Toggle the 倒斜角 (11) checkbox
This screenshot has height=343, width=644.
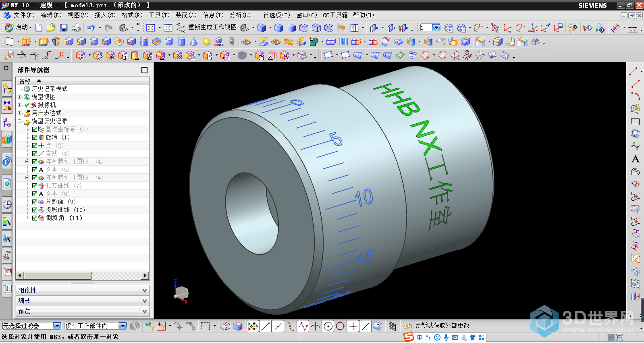35,218
